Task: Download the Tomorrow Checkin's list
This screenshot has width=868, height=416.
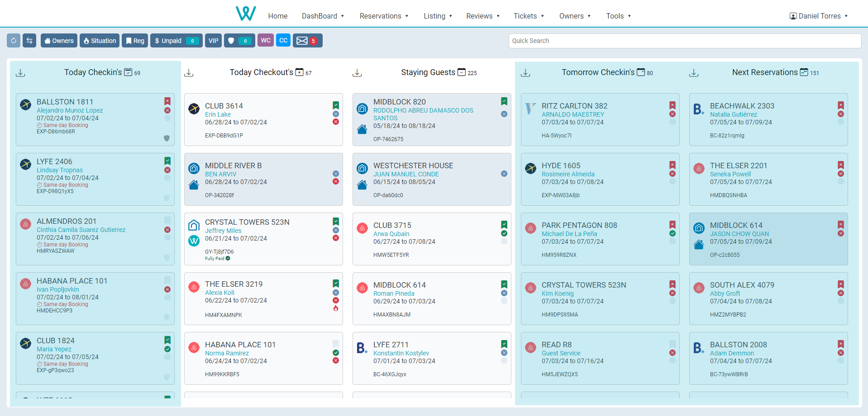Action: 525,73
